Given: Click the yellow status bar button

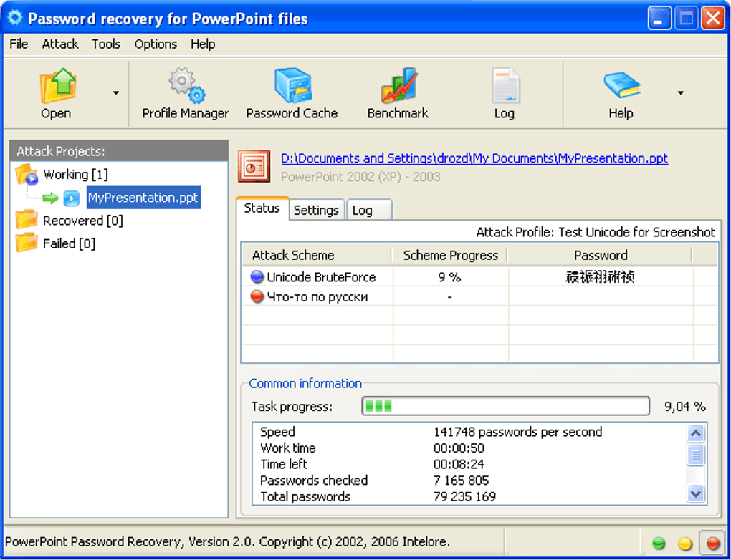Looking at the screenshot, I should point(685,543).
